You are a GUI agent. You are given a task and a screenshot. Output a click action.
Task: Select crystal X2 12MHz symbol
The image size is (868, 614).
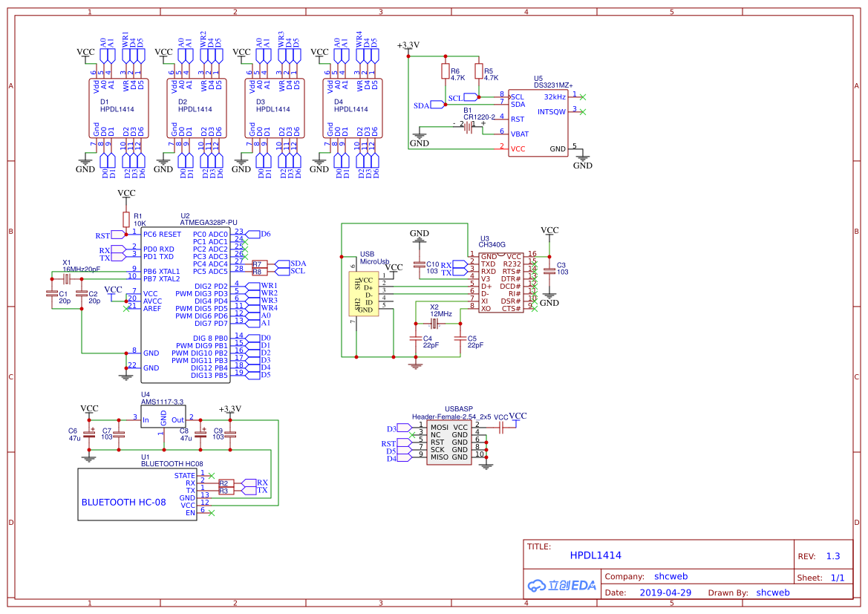click(x=434, y=323)
